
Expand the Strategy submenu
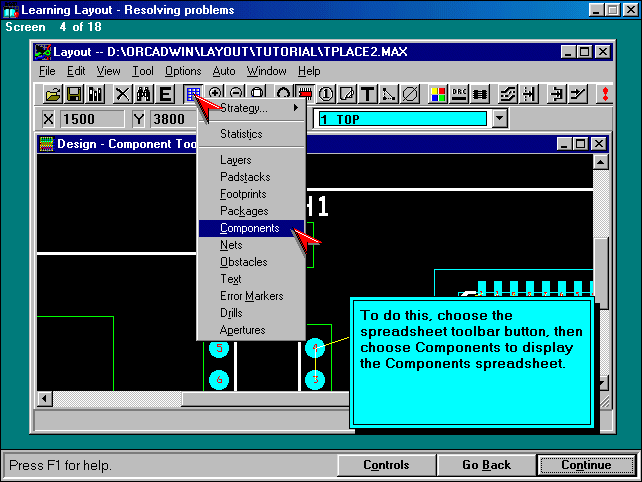[x=250, y=107]
